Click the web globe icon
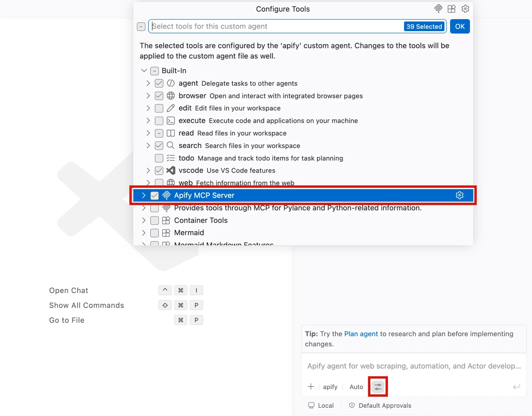Image resolution: width=532 pixels, height=416 pixels. pyautogui.click(x=171, y=183)
